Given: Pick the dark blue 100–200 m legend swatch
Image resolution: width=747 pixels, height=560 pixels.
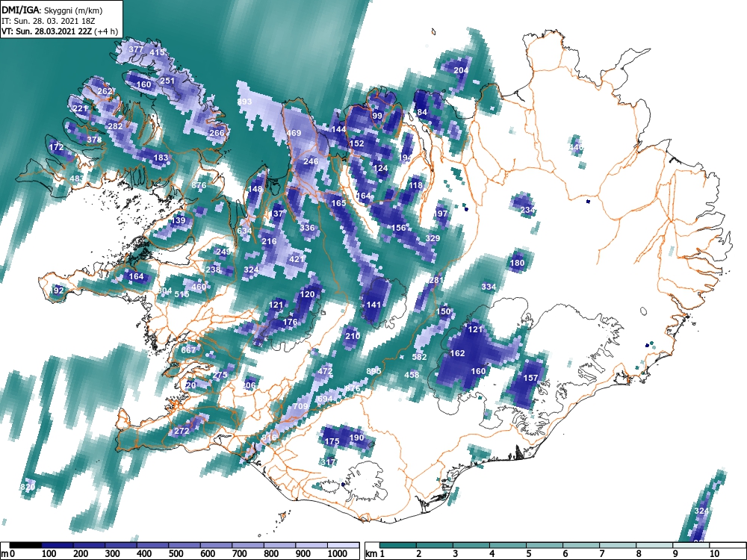Looking at the screenshot, I should coord(58,545).
